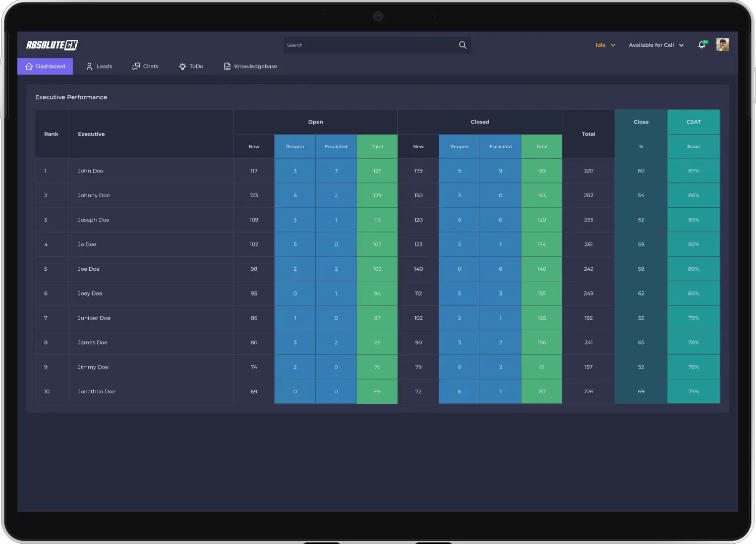Screen dimensions: 756x544
Task: Click John Doe's total value 320
Action: (589, 171)
